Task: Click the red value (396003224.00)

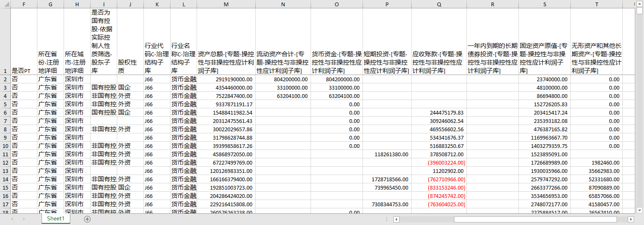Action: (439, 162)
